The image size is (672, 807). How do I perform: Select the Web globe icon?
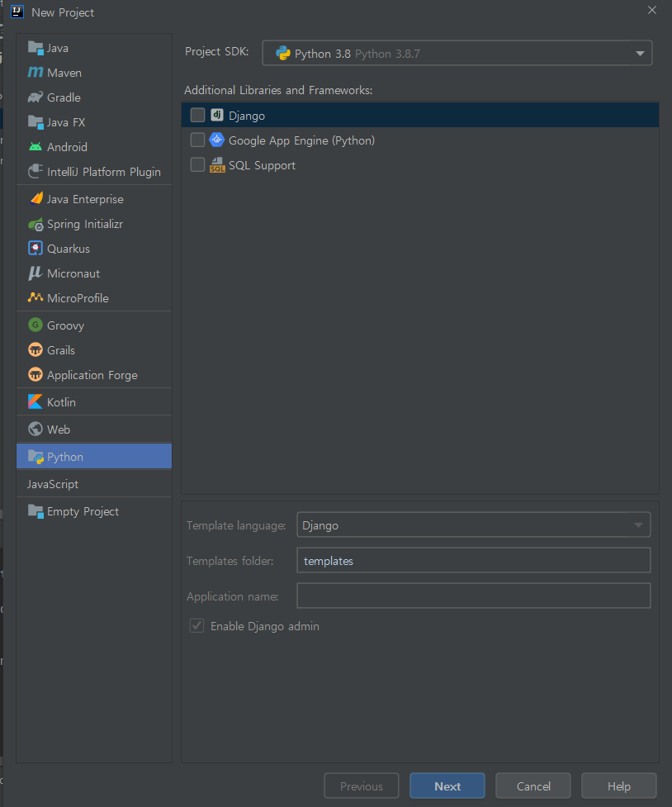point(35,430)
